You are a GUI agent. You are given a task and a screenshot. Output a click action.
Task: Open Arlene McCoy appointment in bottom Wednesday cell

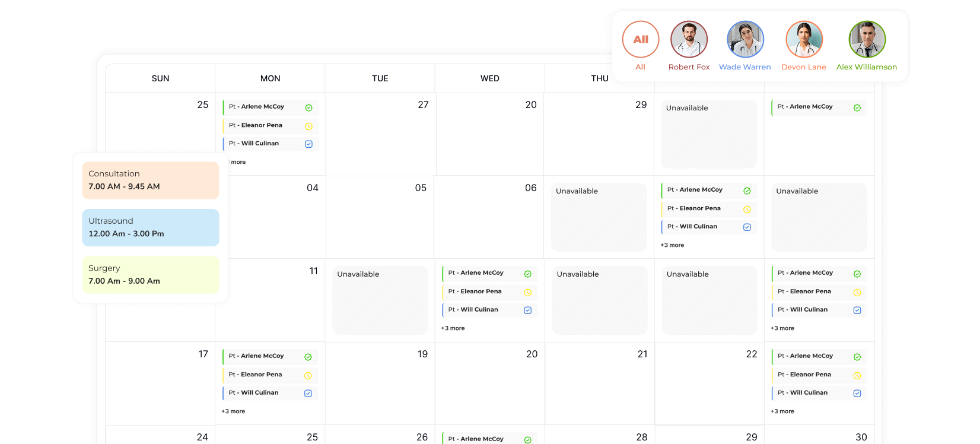482,439
